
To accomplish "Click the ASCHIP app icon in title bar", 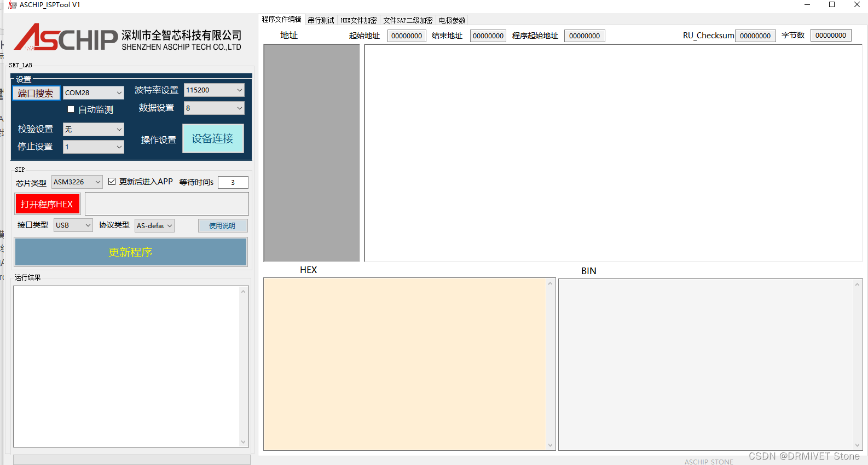I will click(x=13, y=5).
